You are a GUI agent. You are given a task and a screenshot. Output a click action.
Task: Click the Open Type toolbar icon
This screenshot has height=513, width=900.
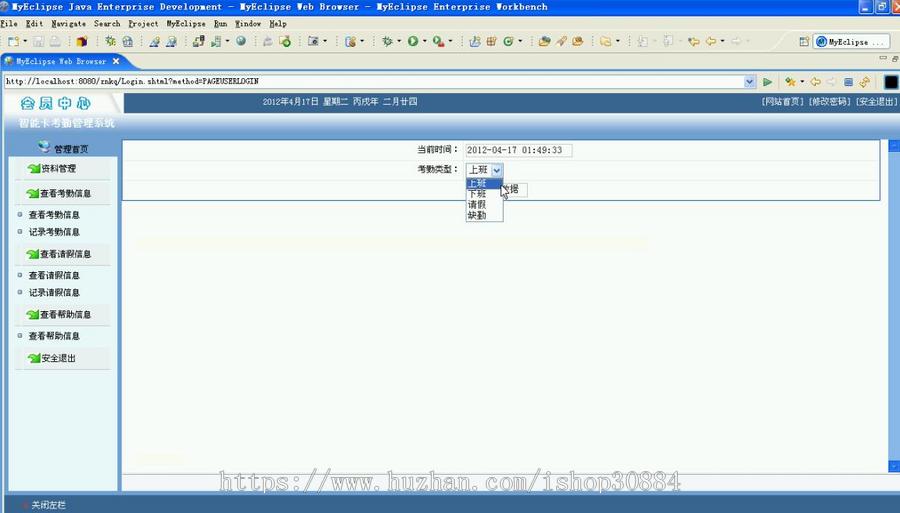click(544, 41)
